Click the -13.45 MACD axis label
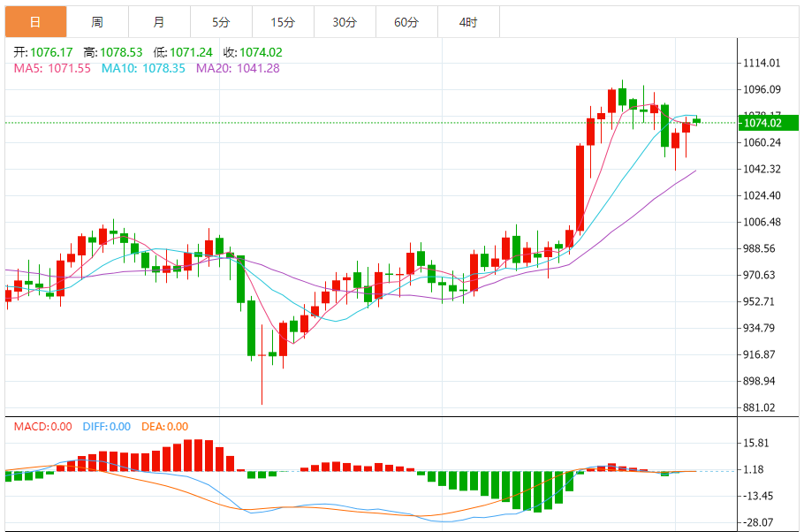The image size is (804, 532). click(x=758, y=496)
